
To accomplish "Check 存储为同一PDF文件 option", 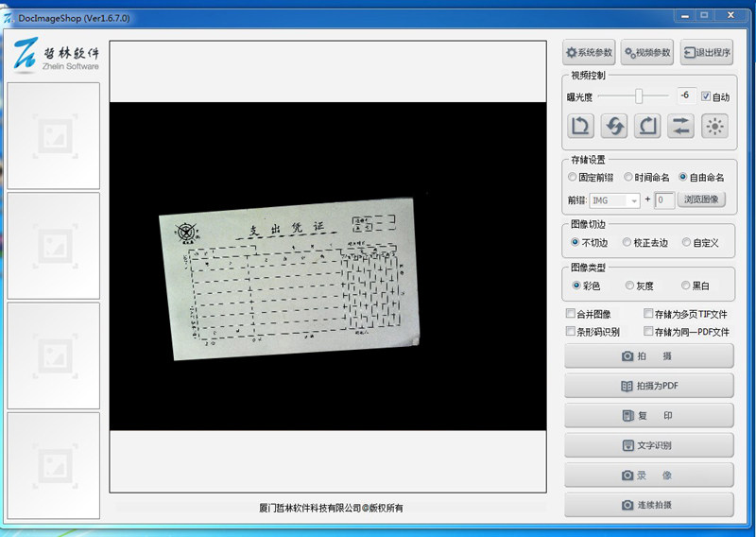I will coord(648,332).
